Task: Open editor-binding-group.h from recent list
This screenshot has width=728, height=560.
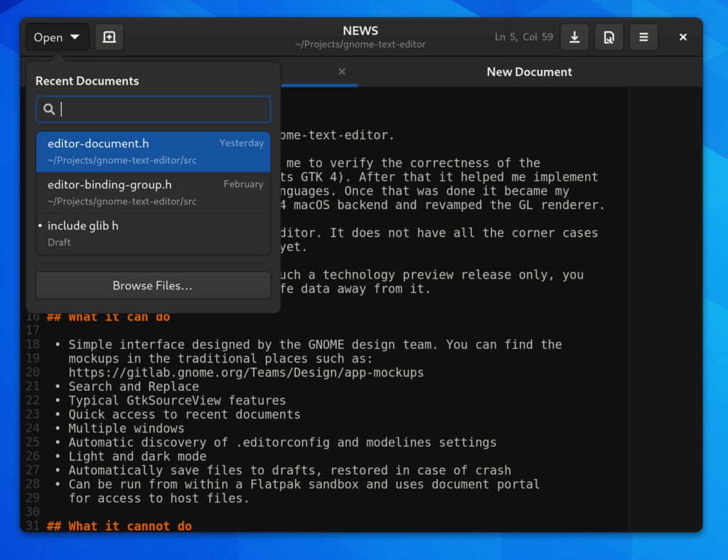Action: (x=154, y=193)
